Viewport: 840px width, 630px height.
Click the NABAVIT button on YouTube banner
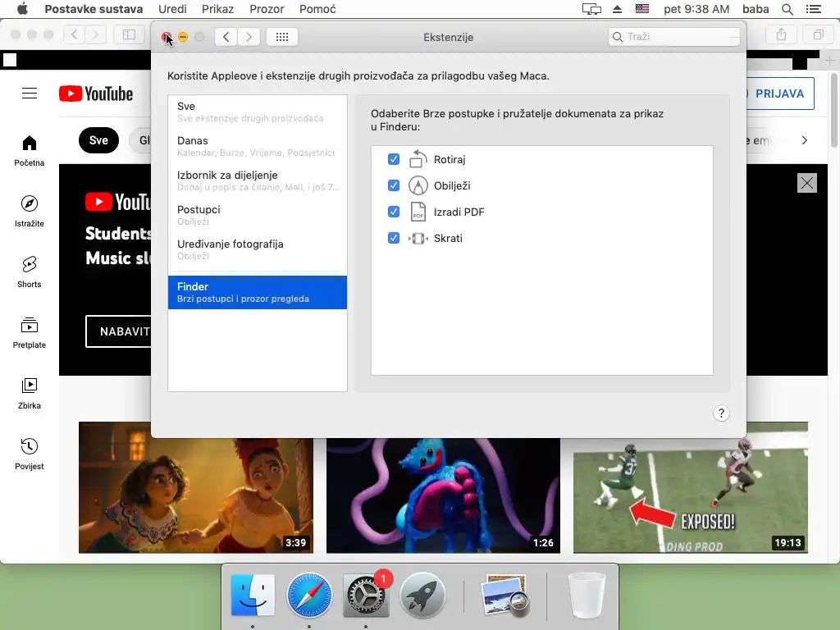(x=118, y=331)
